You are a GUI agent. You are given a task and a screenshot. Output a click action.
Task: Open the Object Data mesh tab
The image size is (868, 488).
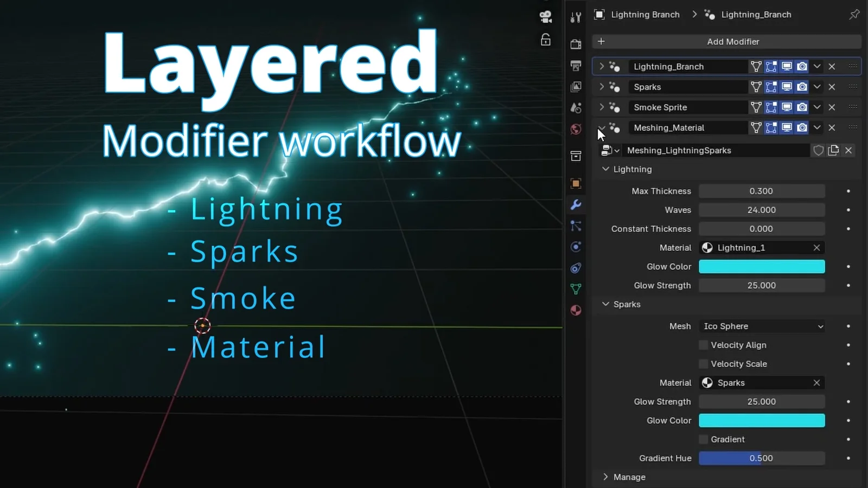tap(576, 289)
